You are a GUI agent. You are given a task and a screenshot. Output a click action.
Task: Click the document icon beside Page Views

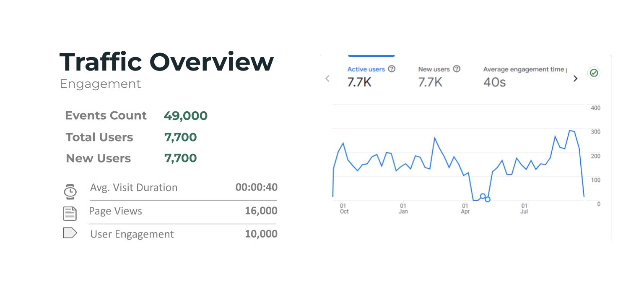click(x=70, y=214)
